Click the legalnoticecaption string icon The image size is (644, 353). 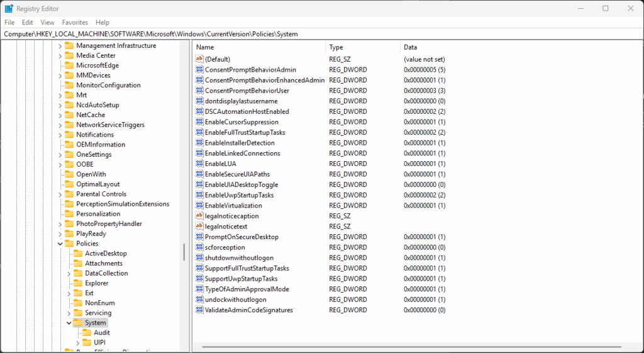199,216
